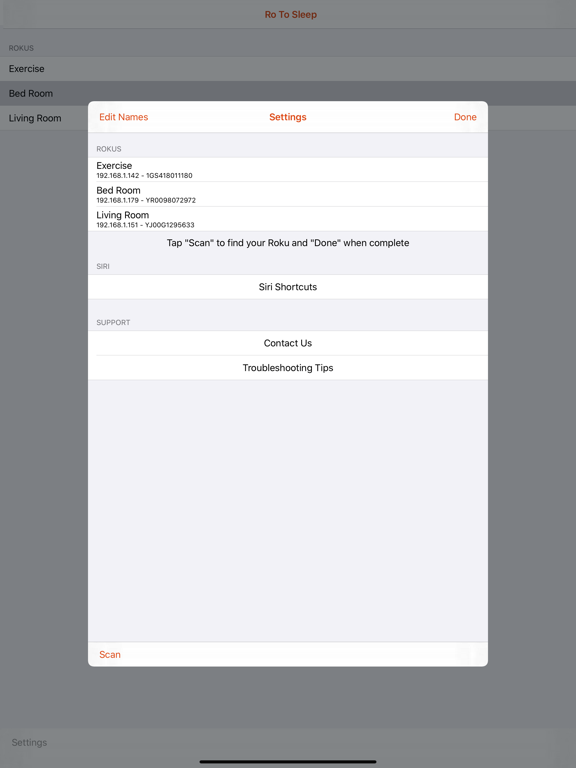576x768 pixels.
Task: Tap the SIRI section header
Action: [103, 266]
